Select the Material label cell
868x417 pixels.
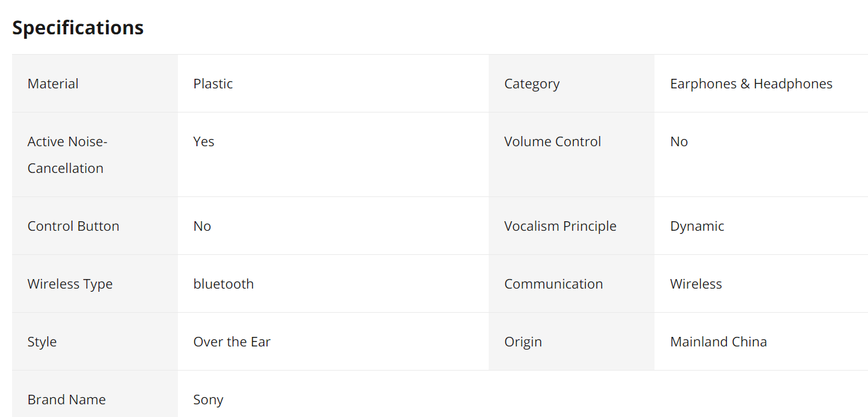[95, 83]
